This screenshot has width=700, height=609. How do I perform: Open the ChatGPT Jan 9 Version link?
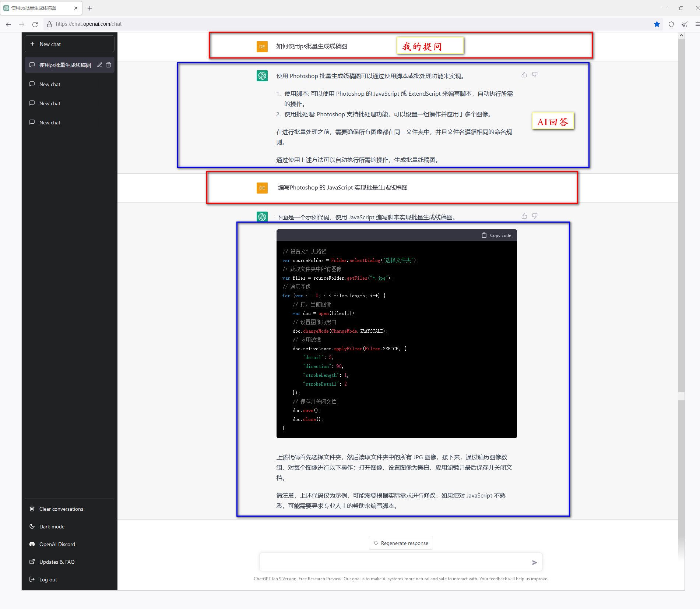275,579
